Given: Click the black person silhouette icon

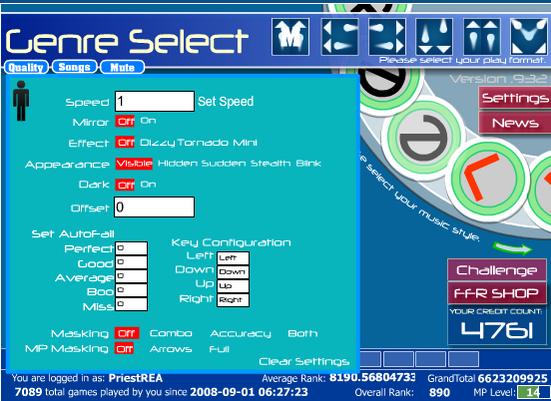Looking at the screenshot, I should pyautogui.click(x=21, y=101).
